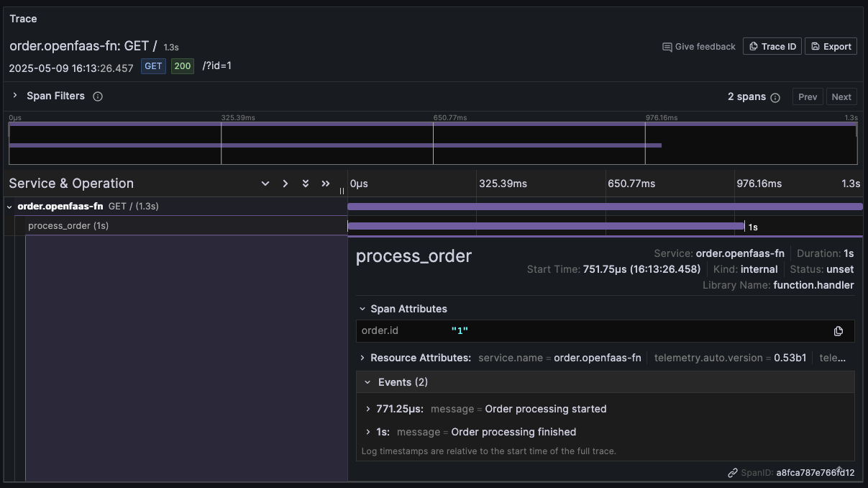Collapse the order.openfaas-fn root span
The width and height of the screenshot is (868, 488).
10,207
